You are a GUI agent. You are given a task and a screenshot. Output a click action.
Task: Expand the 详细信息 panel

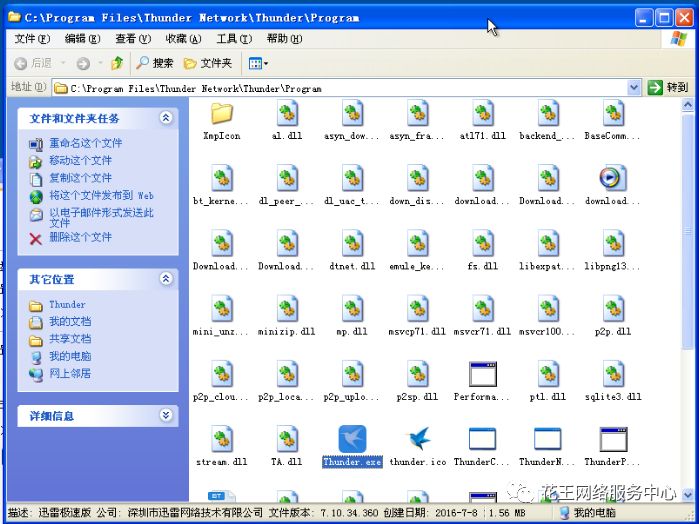(166, 415)
